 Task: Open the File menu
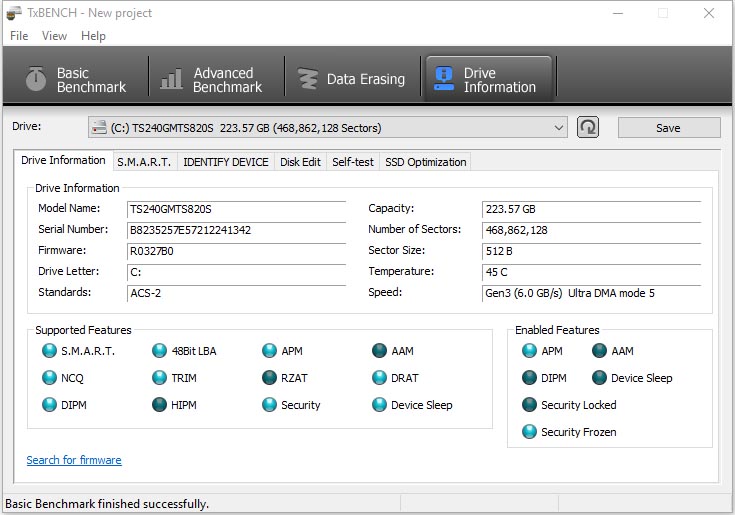pos(19,36)
